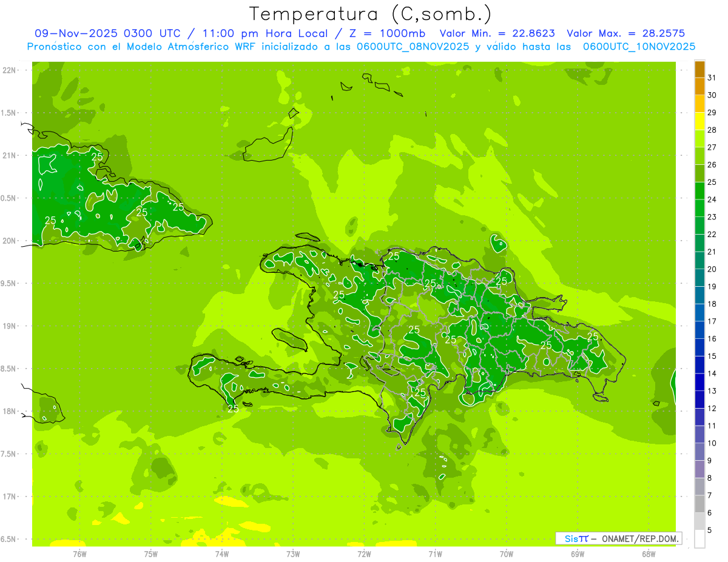
Task: Click the 75W longitude axis label
Action: 151,554
